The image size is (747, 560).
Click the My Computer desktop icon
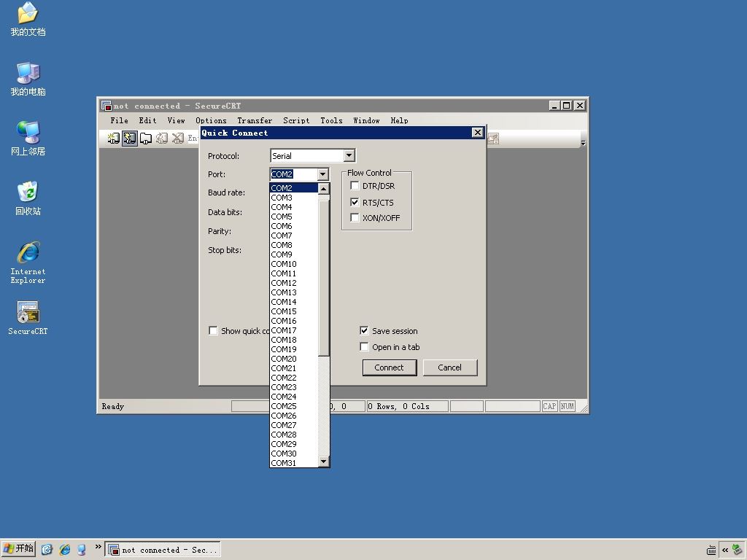coord(28,73)
